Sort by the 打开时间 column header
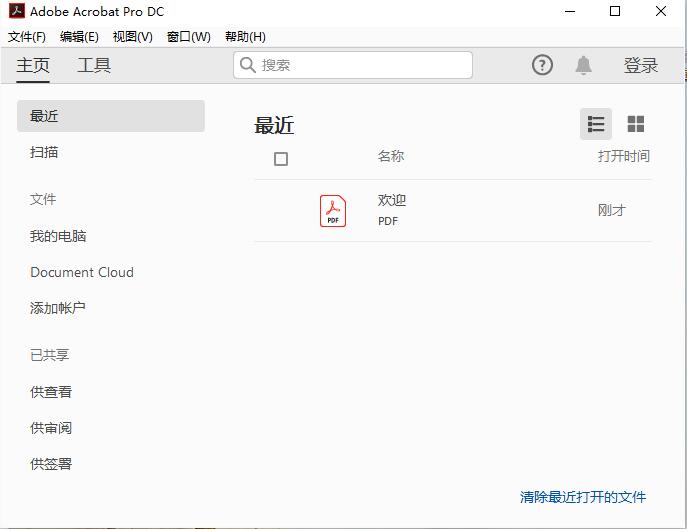This screenshot has width=687, height=529. (624, 156)
